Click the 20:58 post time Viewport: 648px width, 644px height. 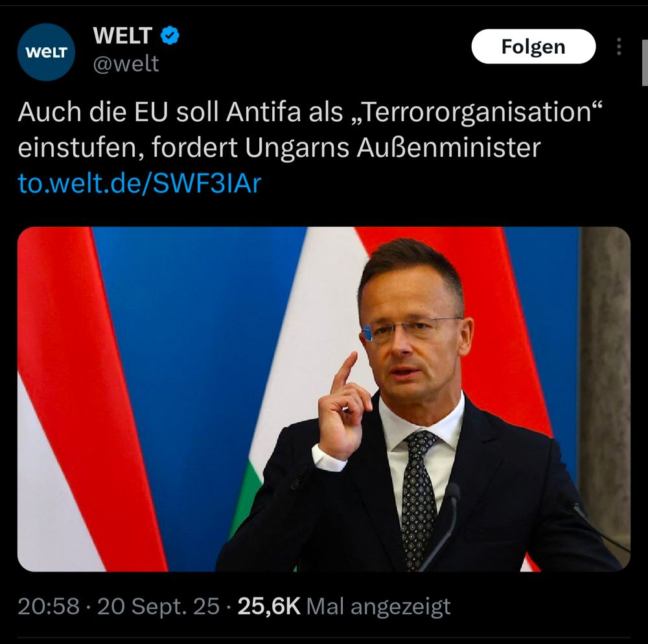tap(49, 606)
